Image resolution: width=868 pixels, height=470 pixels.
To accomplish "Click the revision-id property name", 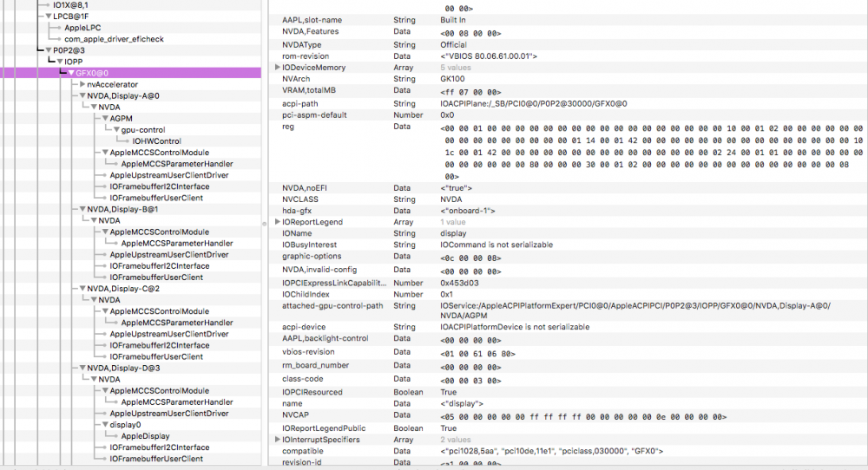I will [302, 462].
